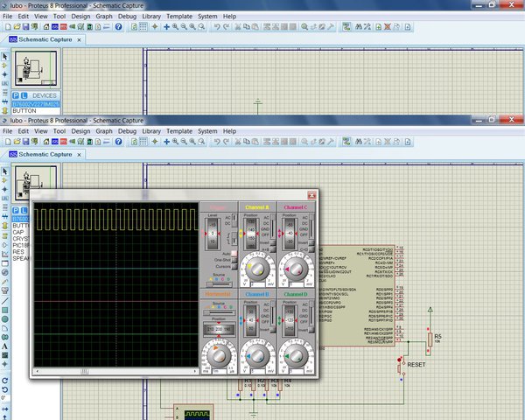Select Schematic Capture tab in back window

coord(45,39)
